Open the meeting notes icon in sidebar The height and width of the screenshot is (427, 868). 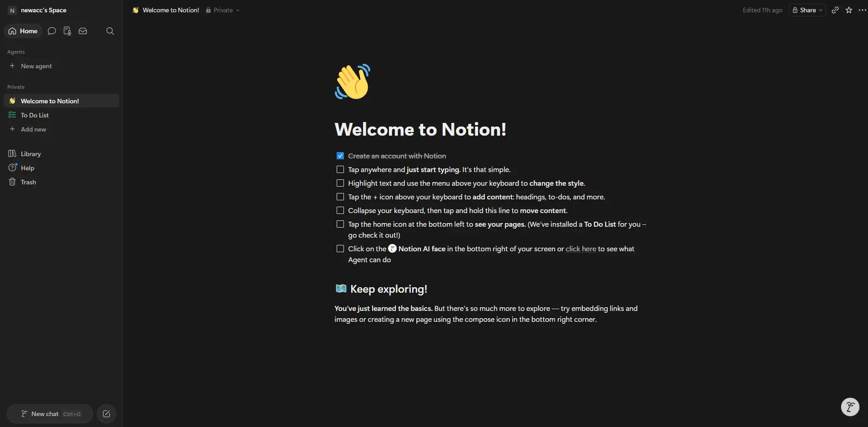coord(67,31)
